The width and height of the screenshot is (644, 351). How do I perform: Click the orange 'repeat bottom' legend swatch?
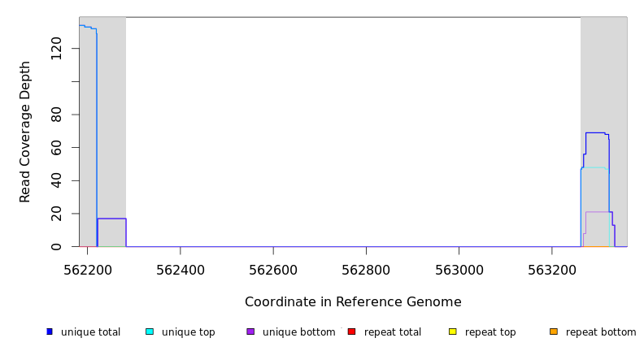click(554, 331)
